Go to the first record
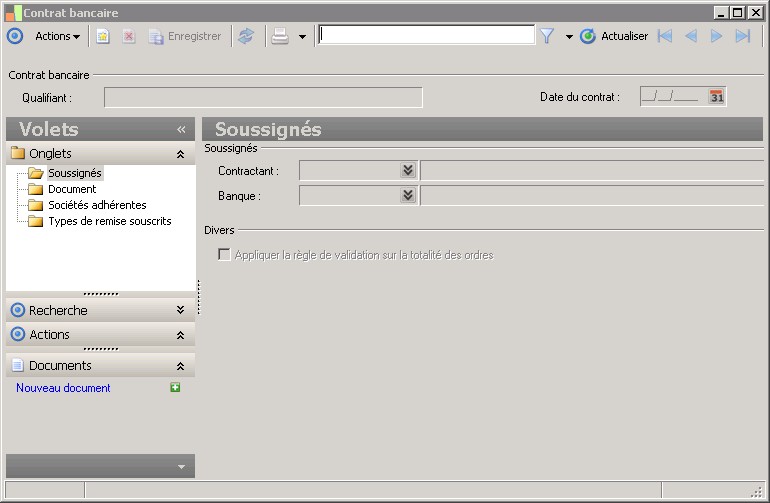The image size is (770, 503). 664,36
